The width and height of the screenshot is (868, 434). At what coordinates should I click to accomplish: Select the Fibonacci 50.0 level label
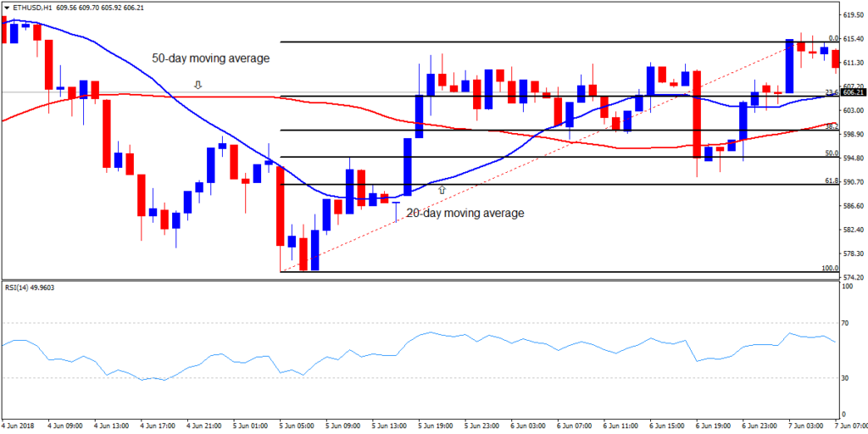point(831,153)
